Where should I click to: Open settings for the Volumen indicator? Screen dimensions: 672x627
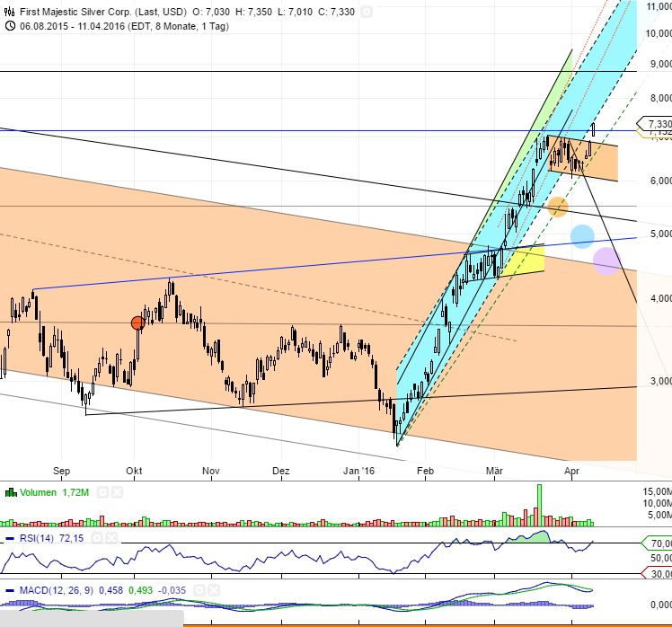[x=103, y=492]
